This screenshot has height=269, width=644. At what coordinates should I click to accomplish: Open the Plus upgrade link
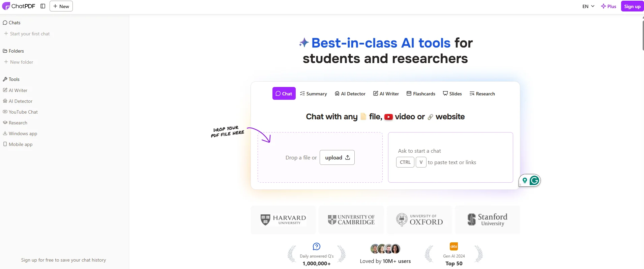(609, 6)
